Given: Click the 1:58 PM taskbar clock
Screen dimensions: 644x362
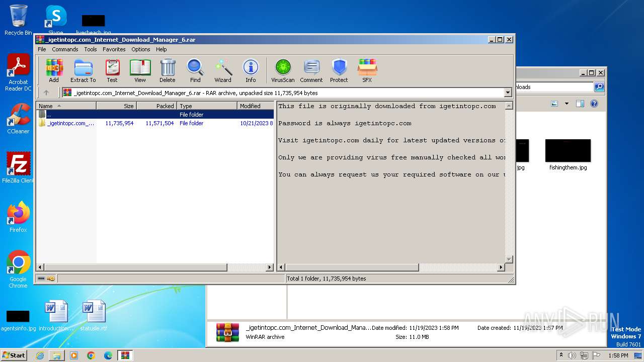Looking at the screenshot, I should pos(618,355).
